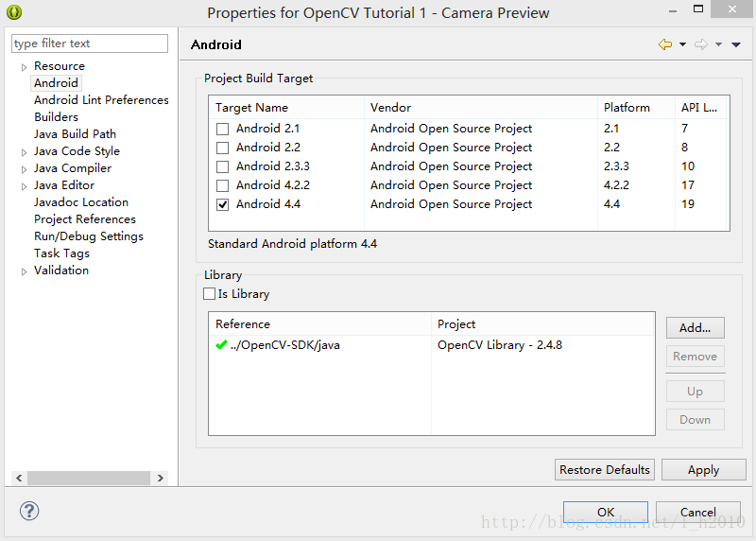The width and height of the screenshot is (756, 541).
Task: Open the view menu dropdown triangle
Action: click(736, 44)
